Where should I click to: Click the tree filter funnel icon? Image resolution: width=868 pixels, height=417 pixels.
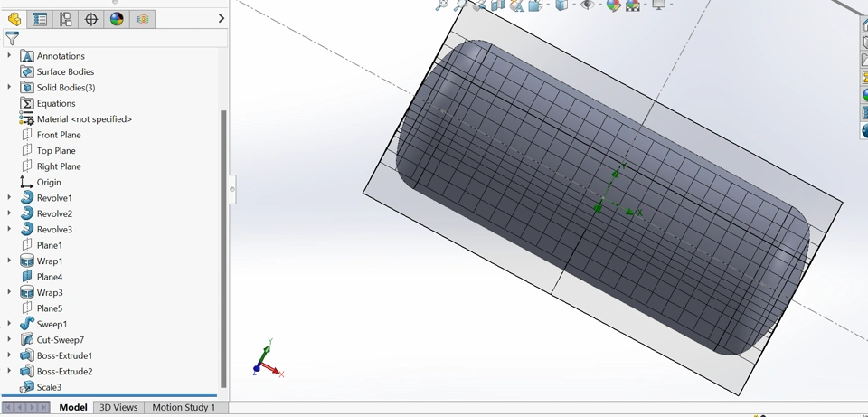click(x=12, y=38)
